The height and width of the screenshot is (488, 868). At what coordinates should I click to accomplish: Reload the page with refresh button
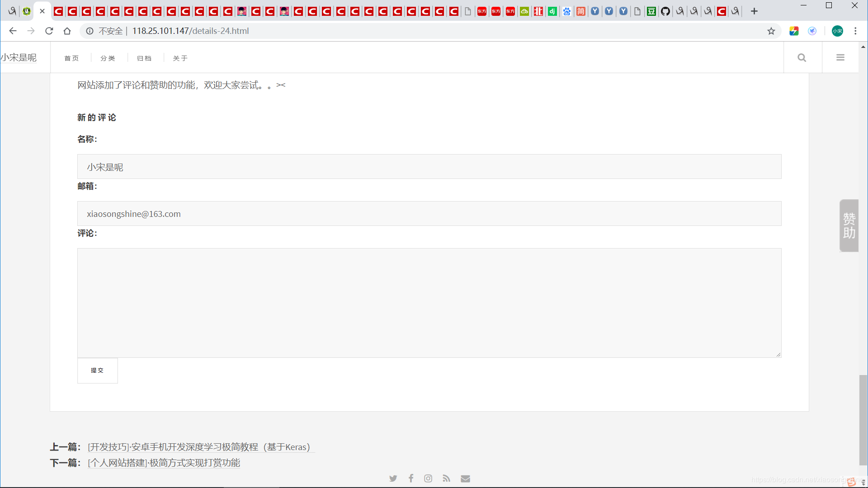point(49,31)
